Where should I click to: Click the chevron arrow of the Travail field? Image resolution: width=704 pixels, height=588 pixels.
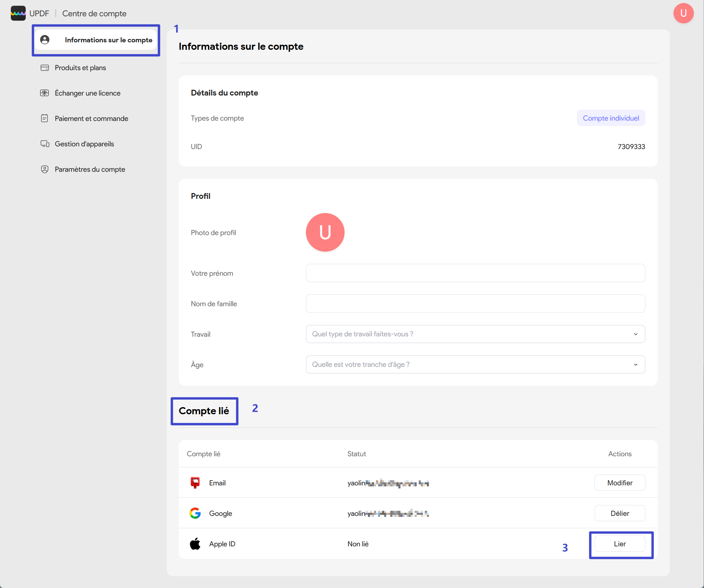(636, 334)
